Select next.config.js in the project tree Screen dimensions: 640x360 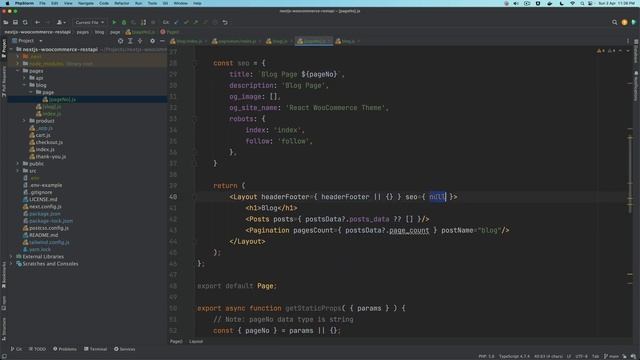click(45, 207)
